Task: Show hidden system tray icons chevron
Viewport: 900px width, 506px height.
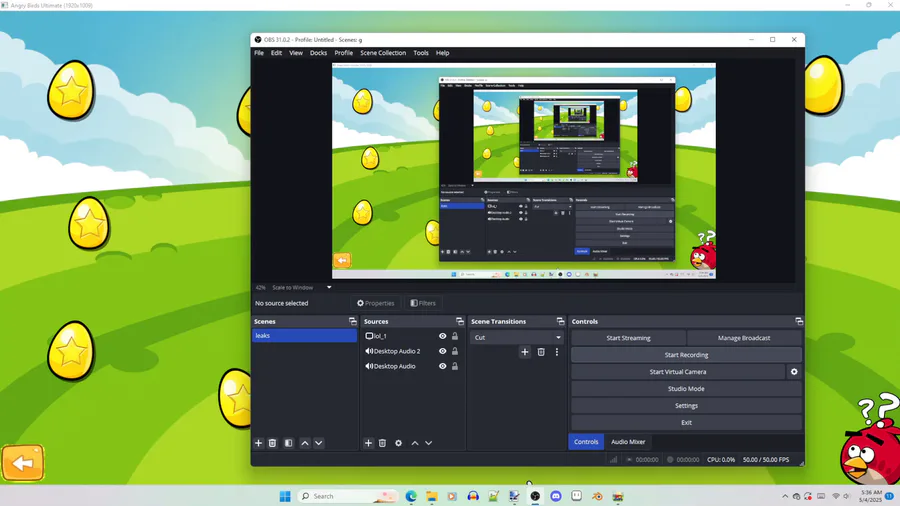Action: tap(785, 496)
